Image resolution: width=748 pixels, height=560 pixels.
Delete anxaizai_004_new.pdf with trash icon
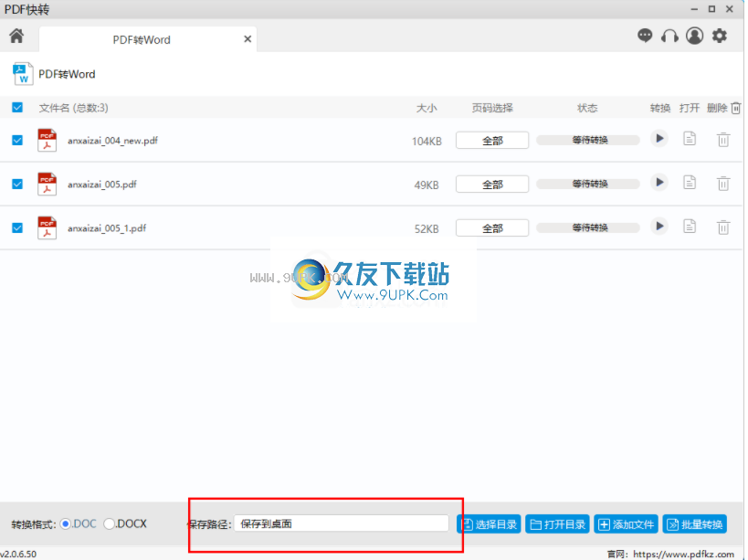723,140
